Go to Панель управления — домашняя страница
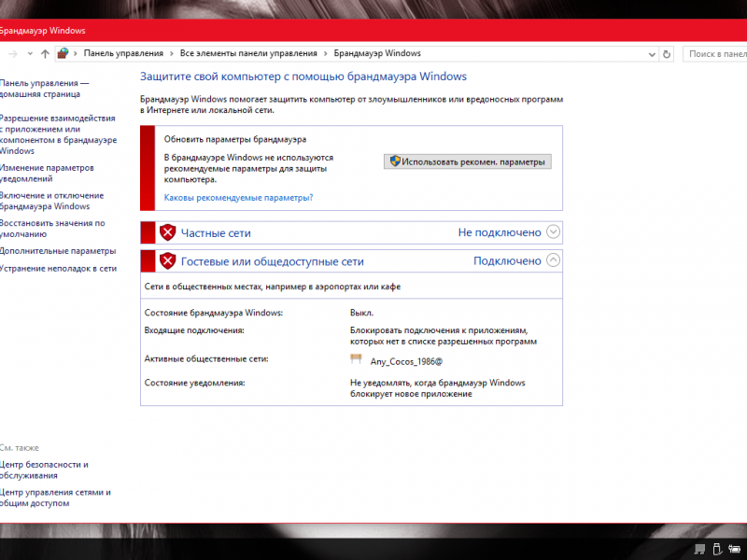 click(44, 89)
